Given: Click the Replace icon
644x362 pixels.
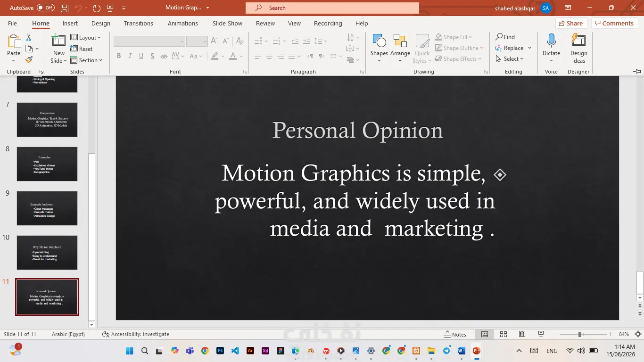Looking at the screenshot, I should (x=498, y=48).
